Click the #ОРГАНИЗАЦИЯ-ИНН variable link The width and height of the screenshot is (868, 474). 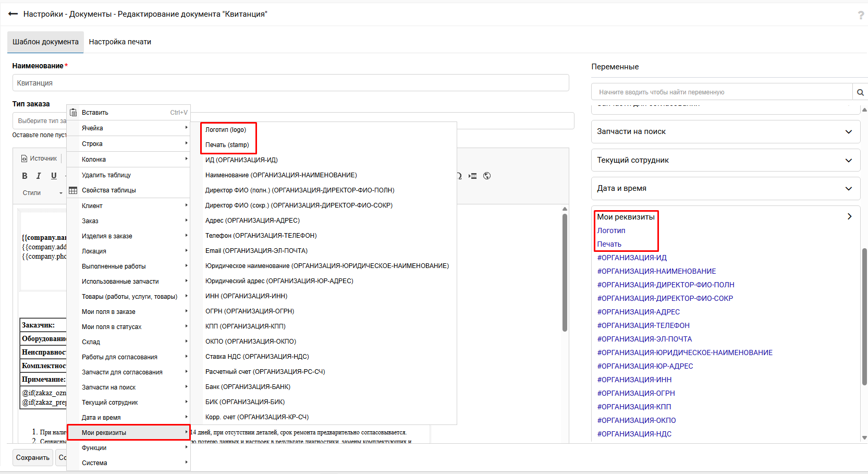click(634, 380)
